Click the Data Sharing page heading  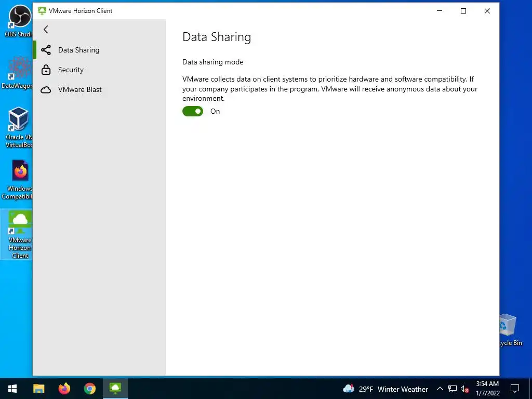217,37
